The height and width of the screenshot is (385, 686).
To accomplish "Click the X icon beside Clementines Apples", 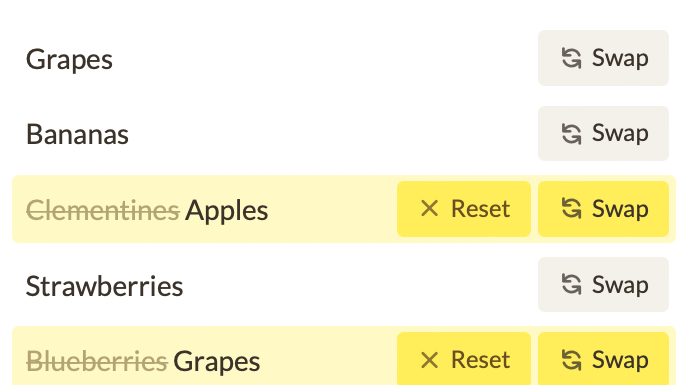I will 429,209.
